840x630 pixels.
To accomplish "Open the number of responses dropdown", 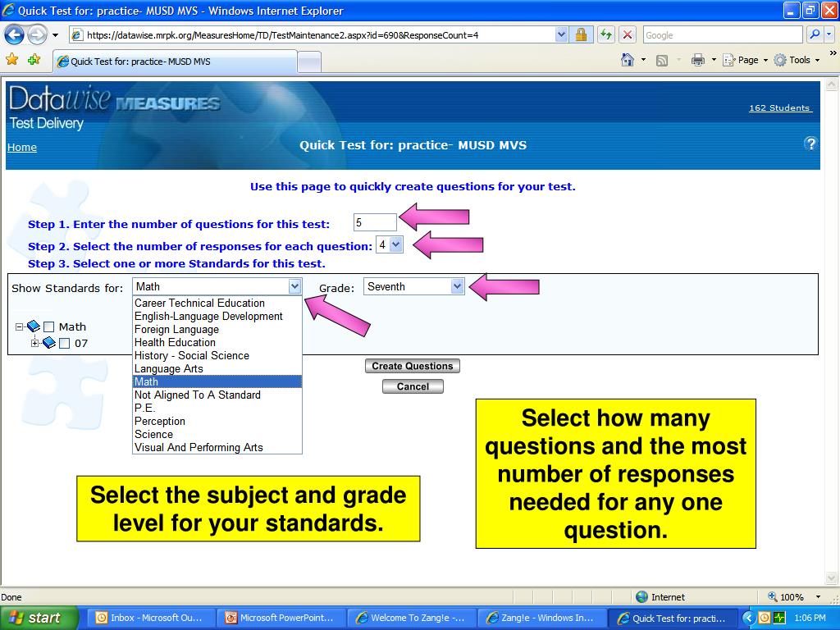I will 395,244.
